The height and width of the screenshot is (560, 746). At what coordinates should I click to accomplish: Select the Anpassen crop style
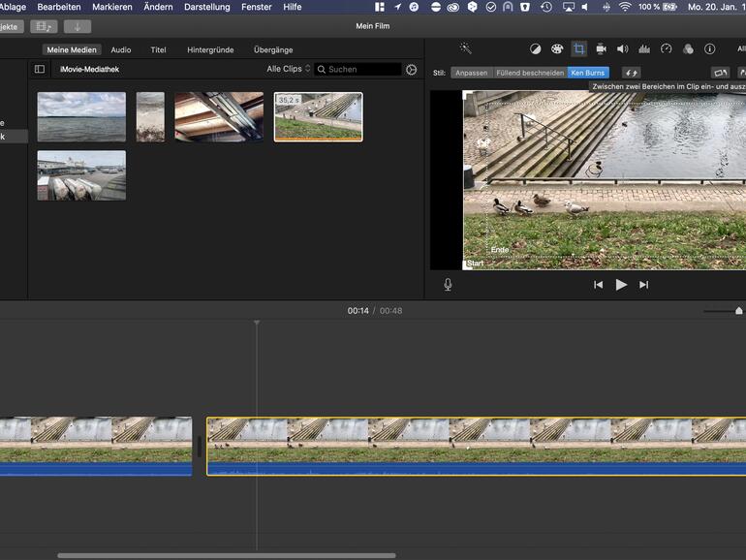click(x=471, y=73)
